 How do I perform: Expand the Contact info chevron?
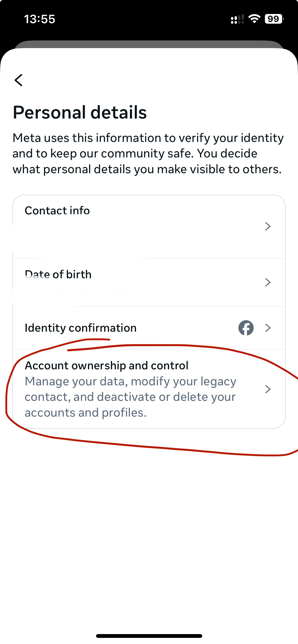point(268,226)
